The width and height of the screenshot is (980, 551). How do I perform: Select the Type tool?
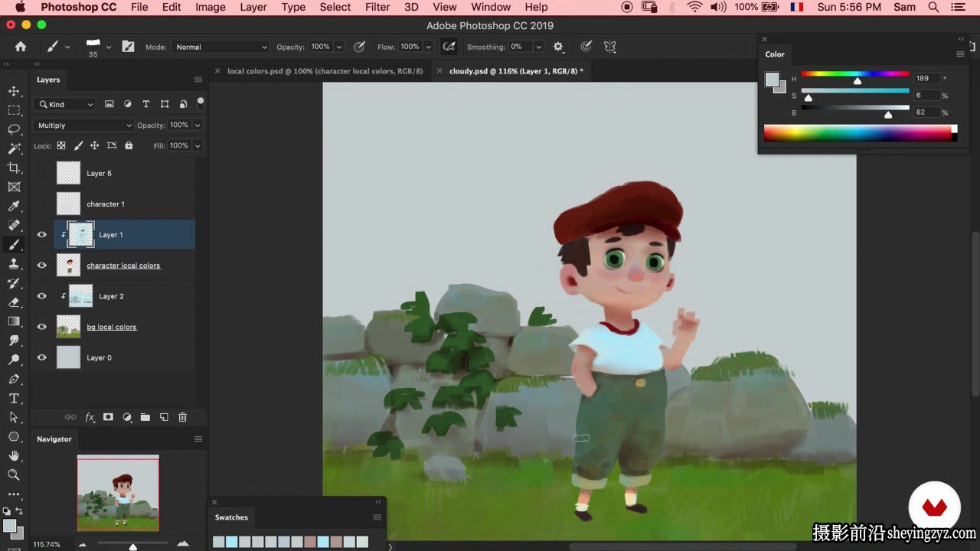[x=14, y=398]
